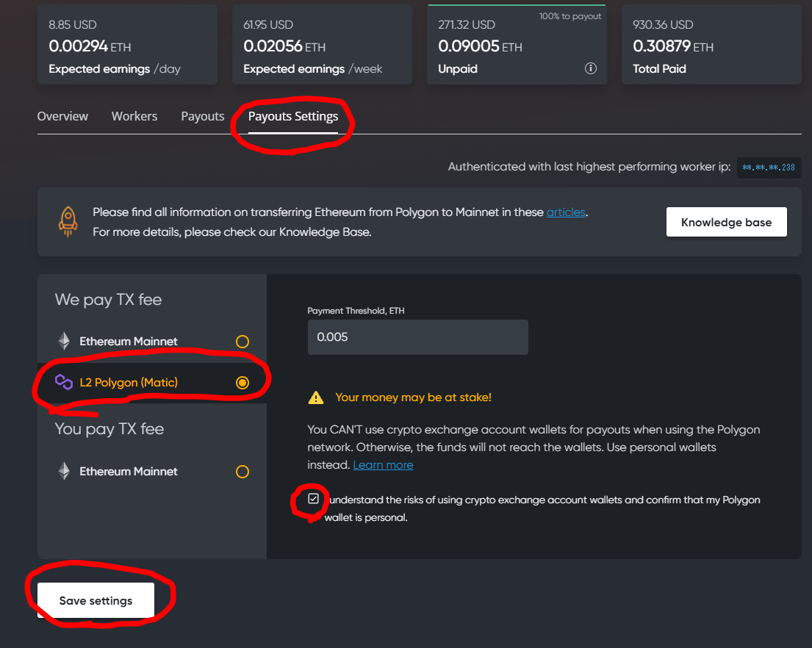Follow the Learn more link
The width and height of the screenshot is (812, 648).
383,465
